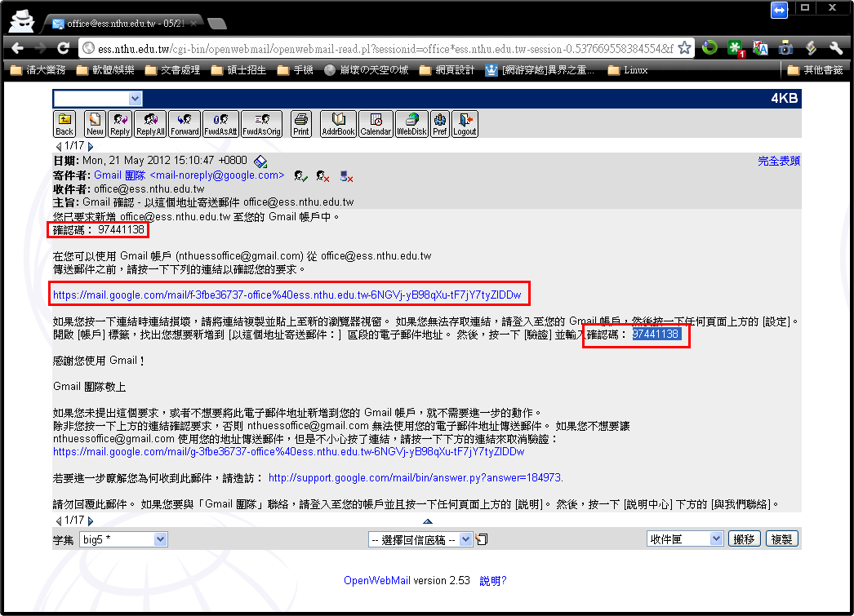This screenshot has height=616, width=854.
Task: Open the browser wrench menu
Action: (836, 48)
